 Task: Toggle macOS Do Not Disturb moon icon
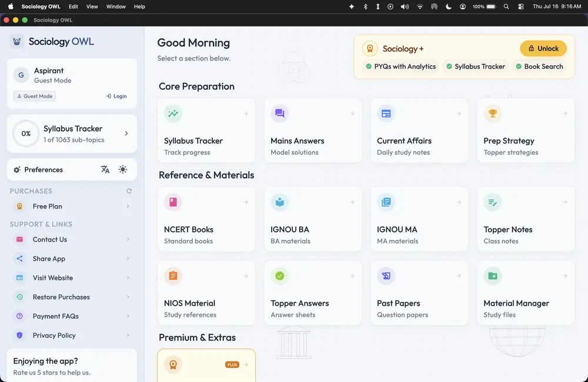pyautogui.click(x=449, y=6)
